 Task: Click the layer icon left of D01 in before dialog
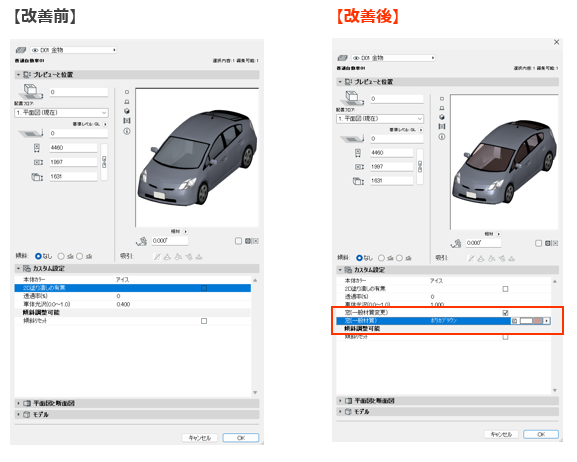coord(21,50)
